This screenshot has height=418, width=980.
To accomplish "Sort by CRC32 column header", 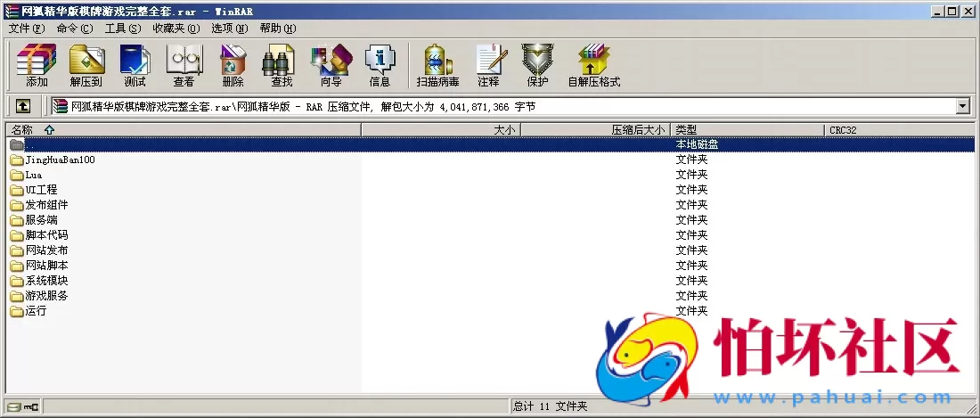I will pyautogui.click(x=900, y=130).
